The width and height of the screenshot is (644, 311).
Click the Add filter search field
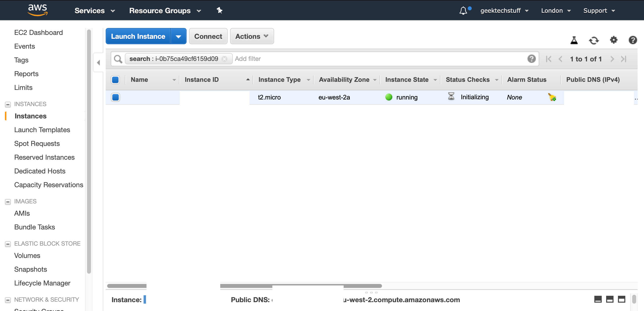[375, 59]
